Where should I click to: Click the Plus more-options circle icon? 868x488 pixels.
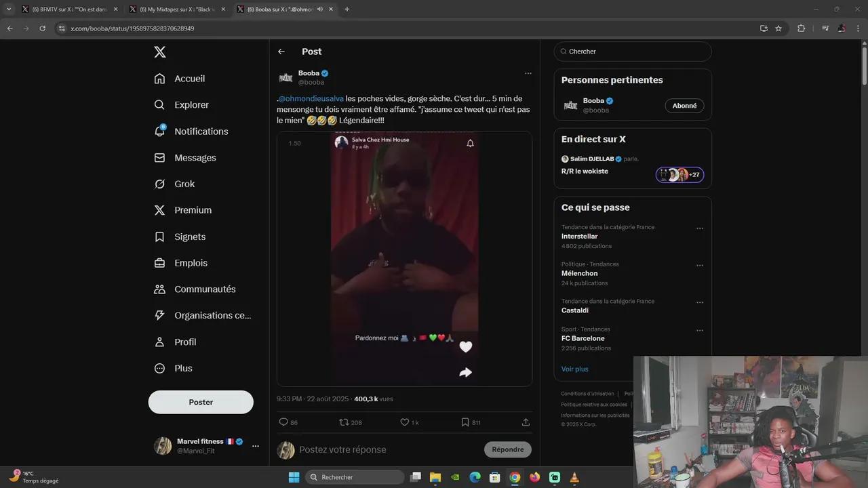tap(159, 368)
